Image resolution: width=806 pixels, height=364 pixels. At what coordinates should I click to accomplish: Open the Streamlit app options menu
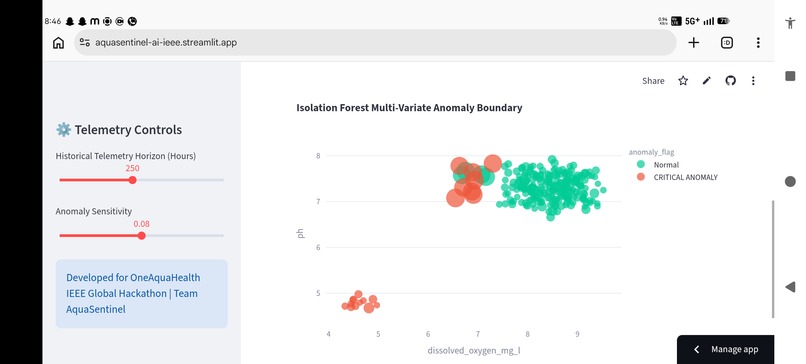pyautogui.click(x=753, y=81)
